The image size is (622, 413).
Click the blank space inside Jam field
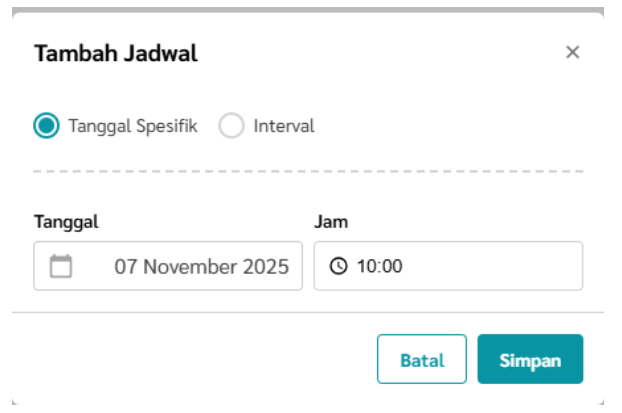[x=490, y=266]
